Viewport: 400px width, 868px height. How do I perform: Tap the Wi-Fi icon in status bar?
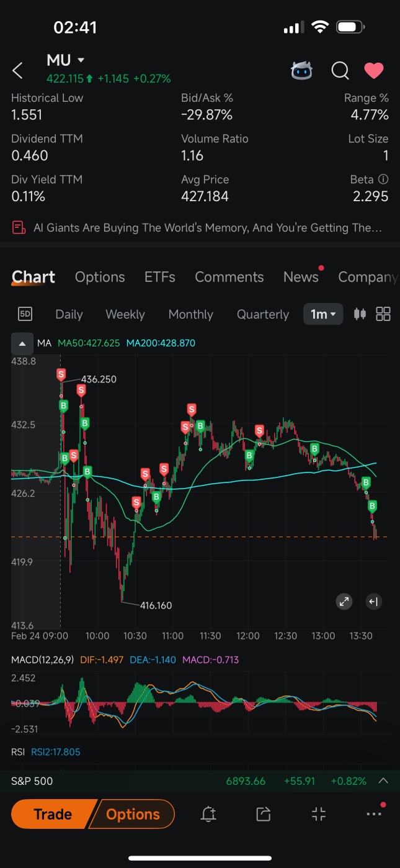[320, 27]
